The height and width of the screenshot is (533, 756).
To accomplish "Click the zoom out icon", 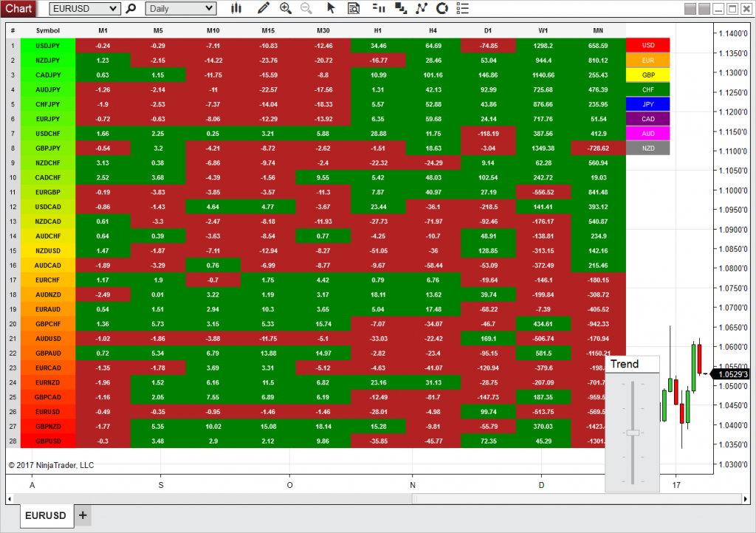I will click(x=306, y=8).
